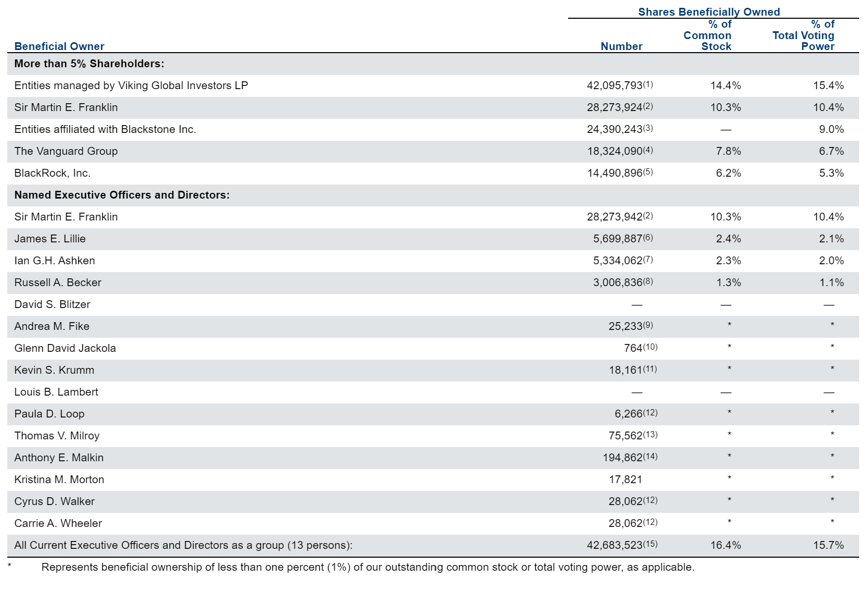This screenshot has height=590, width=868.
Task: Click the value 75,562
Action: tap(625, 436)
